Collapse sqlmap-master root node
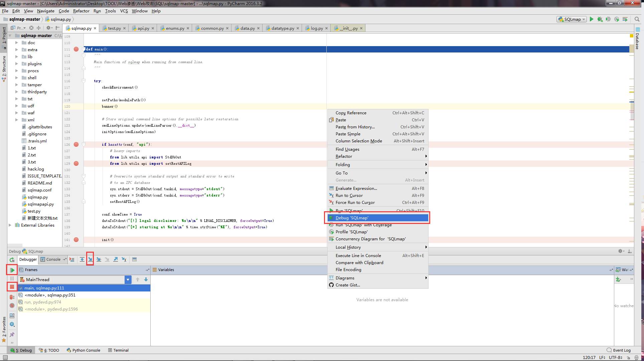This screenshot has height=361, width=644. pyautogui.click(x=10, y=36)
